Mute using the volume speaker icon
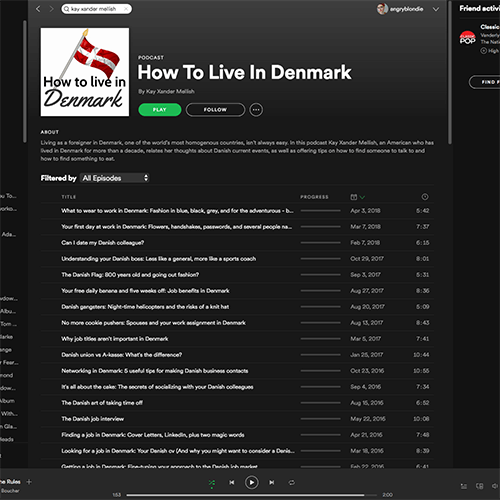The height and width of the screenshot is (500, 500). click(x=495, y=486)
